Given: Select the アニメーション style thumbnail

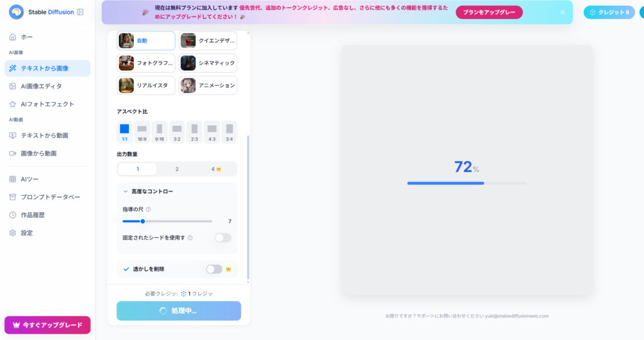Looking at the screenshot, I should [208, 86].
